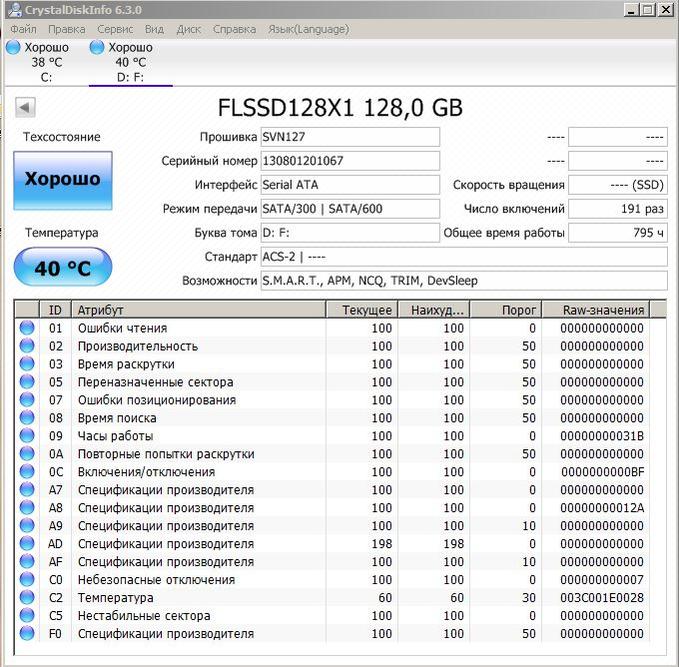Click current value 198 in row AD

382,544
